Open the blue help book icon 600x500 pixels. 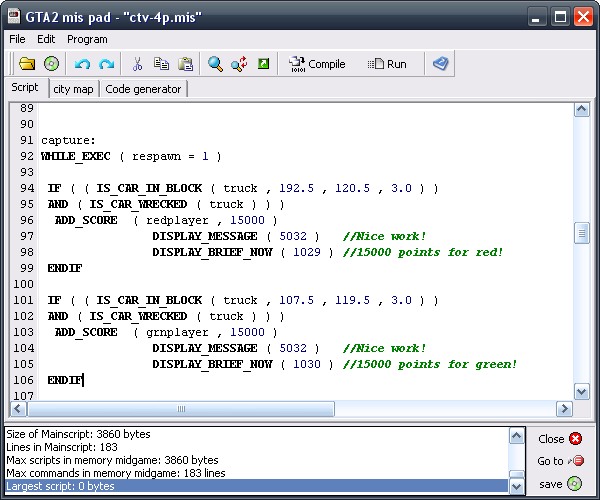[440, 64]
